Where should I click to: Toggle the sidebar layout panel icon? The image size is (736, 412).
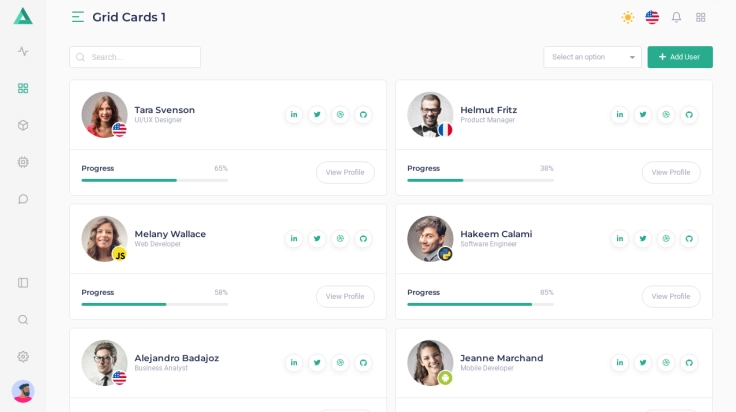tap(23, 283)
